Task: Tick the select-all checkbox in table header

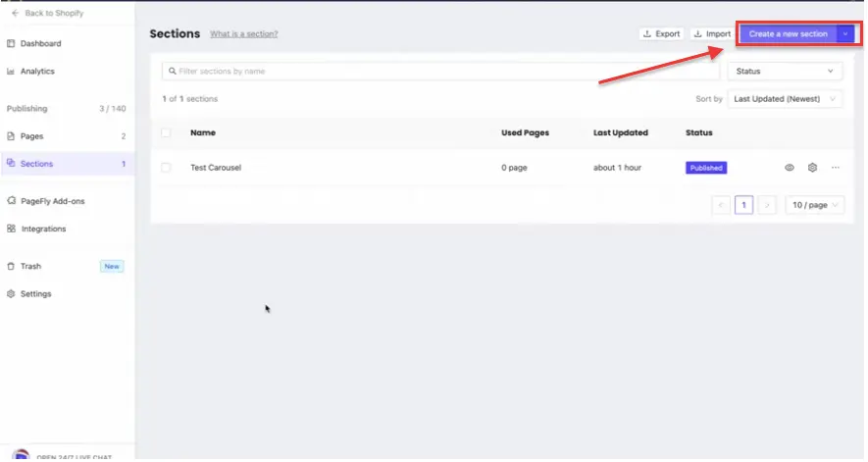Action: [166, 132]
